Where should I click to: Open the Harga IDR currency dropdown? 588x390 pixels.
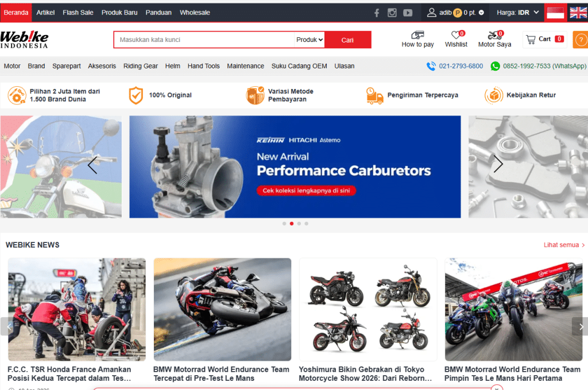pyautogui.click(x=517, y=13)
